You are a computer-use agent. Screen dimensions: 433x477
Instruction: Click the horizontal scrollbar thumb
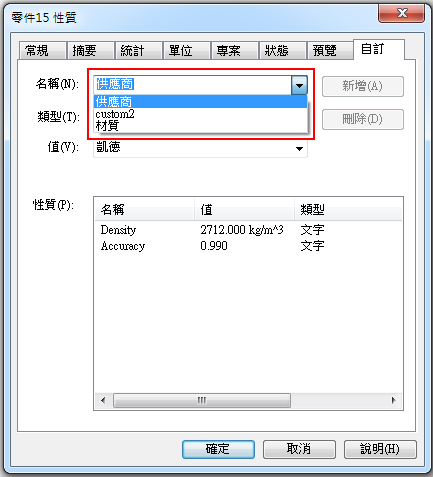(x=202, y=400)
